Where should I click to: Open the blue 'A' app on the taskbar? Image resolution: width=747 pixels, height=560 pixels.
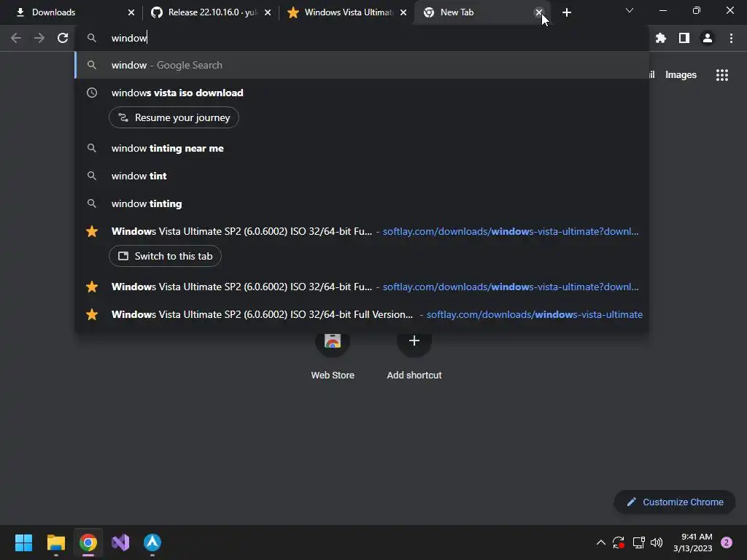152,542
